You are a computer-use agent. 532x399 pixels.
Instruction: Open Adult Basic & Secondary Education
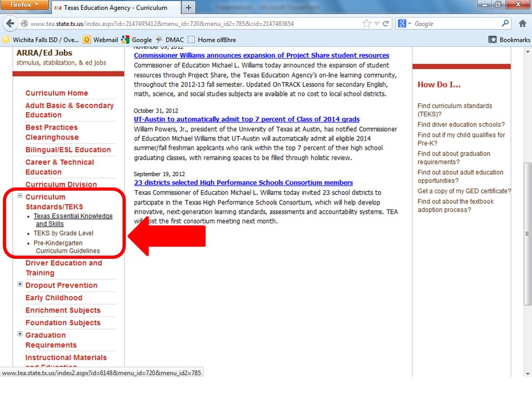click(70, 110)
